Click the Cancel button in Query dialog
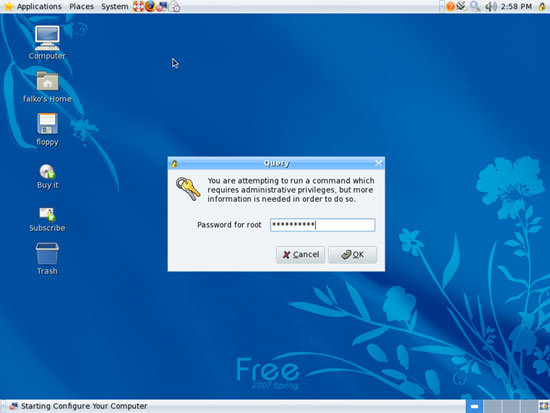This screenshot has height=413, width=550. coord(300,254)
